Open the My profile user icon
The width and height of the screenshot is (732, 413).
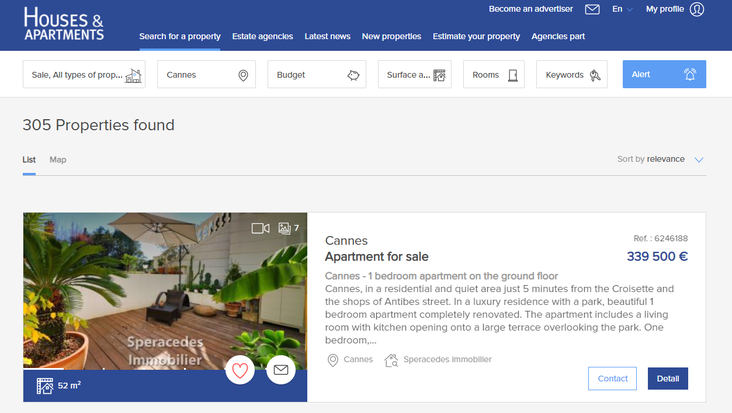tap(697, 9)
